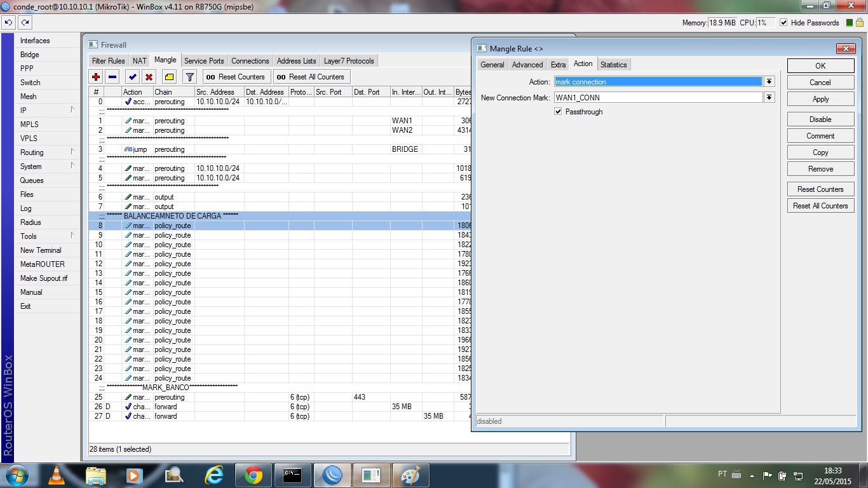Open the Windows Start menu
This screenshot has width=868, height=488.
pos(16,475)
